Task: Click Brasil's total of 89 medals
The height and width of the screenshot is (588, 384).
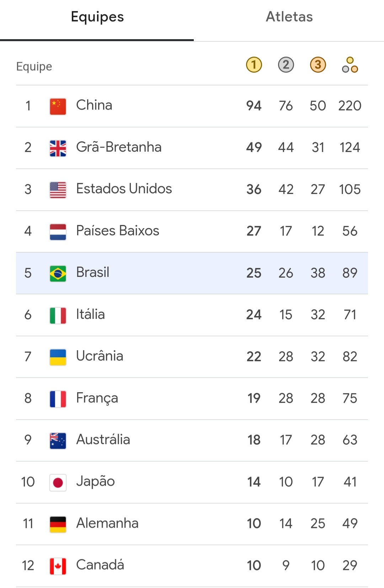Action: click(x=350, y=273)
